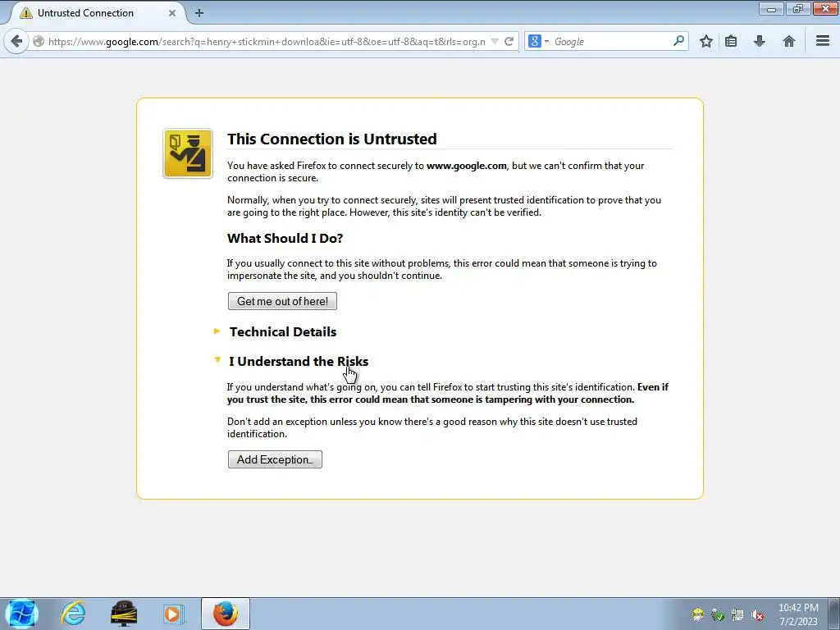Open the network tray icon

(x=737, y=615)
